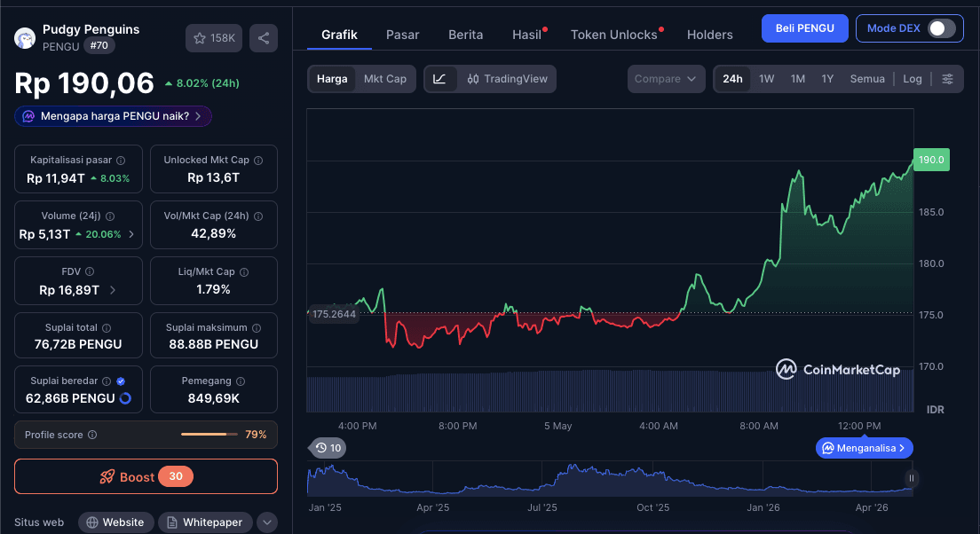Click the Beli PENGU button
Viewport: 980px width, 534px height.
point(804,28)
